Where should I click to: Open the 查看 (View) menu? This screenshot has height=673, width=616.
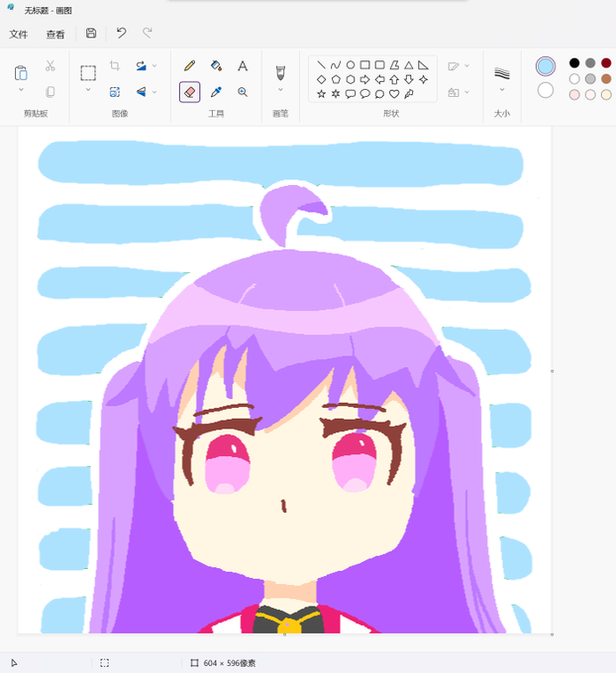pyautogui.click(x=55, y=35)
